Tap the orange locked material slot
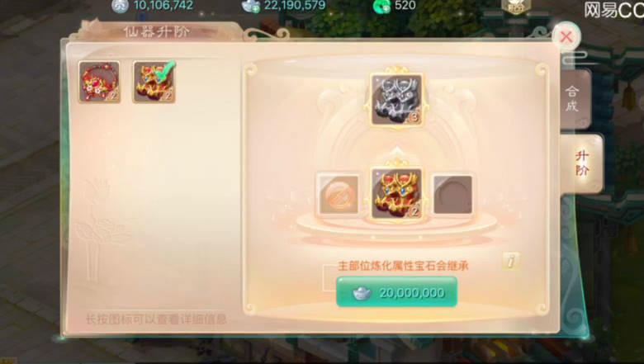 coord(339,194)
